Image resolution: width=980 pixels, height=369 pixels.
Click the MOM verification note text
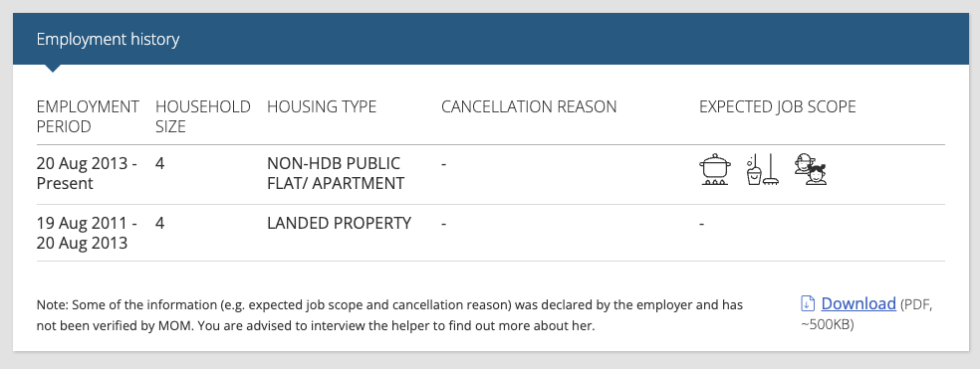point(389,315)
